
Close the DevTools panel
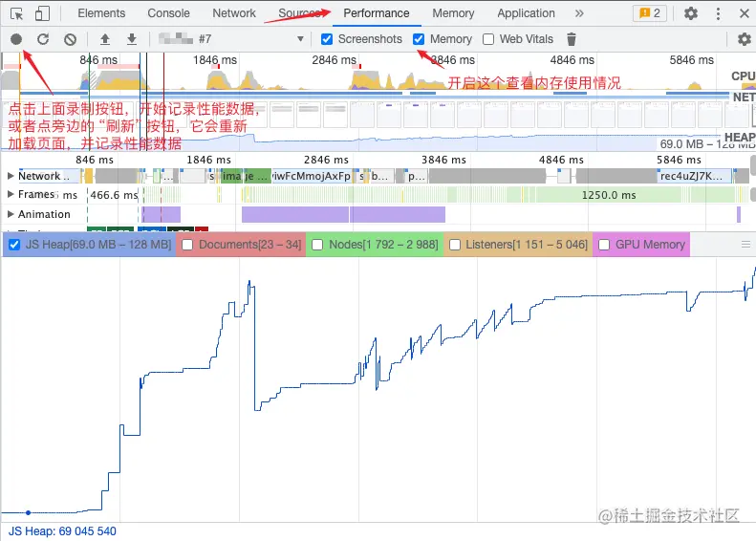745,13
